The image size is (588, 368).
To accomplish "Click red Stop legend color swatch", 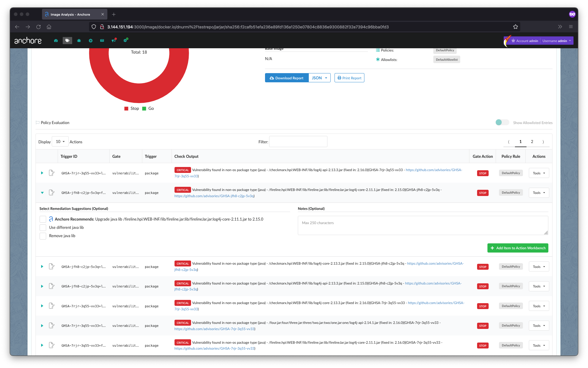I will click(126, 109).
